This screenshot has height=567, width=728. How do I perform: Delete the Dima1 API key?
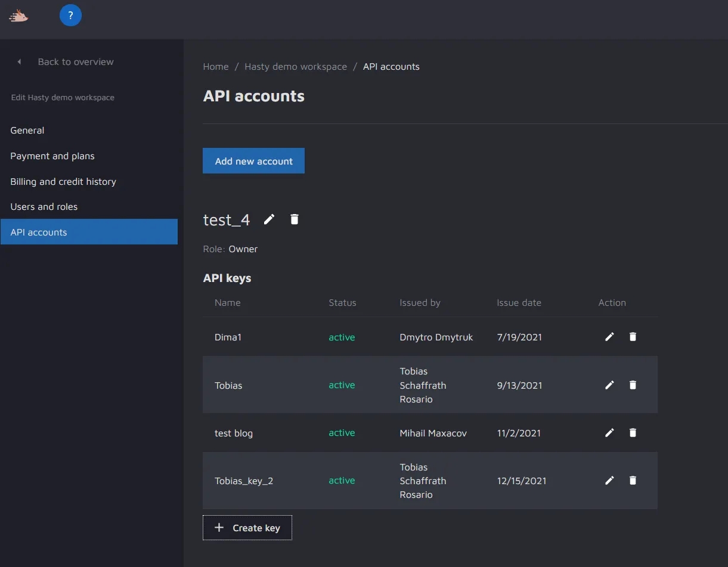click(x=633, y=337)
